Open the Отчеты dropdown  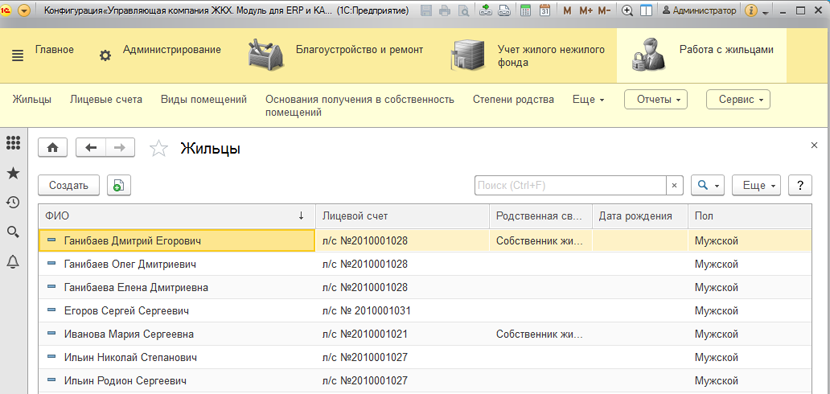coord(656,100)
